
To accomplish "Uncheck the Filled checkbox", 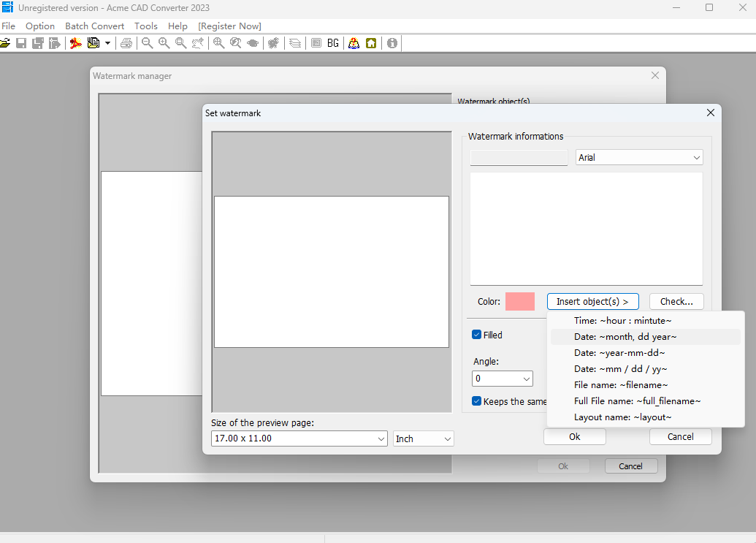I will [476, 335].
